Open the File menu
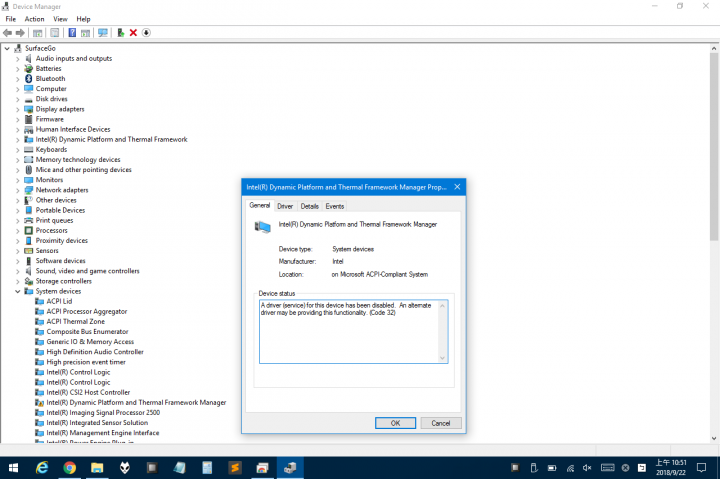This screenshot has height=479, width=720. coord(11,19)
